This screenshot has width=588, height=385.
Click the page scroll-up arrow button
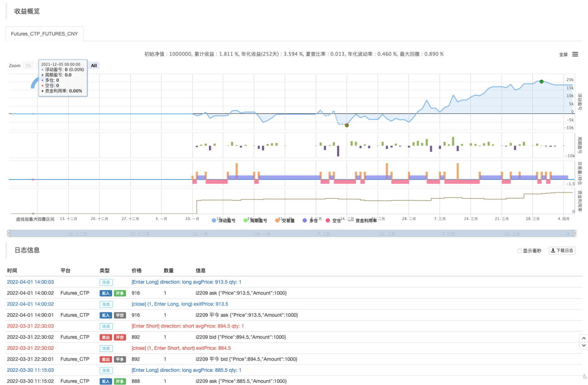(x=583, y=338)
